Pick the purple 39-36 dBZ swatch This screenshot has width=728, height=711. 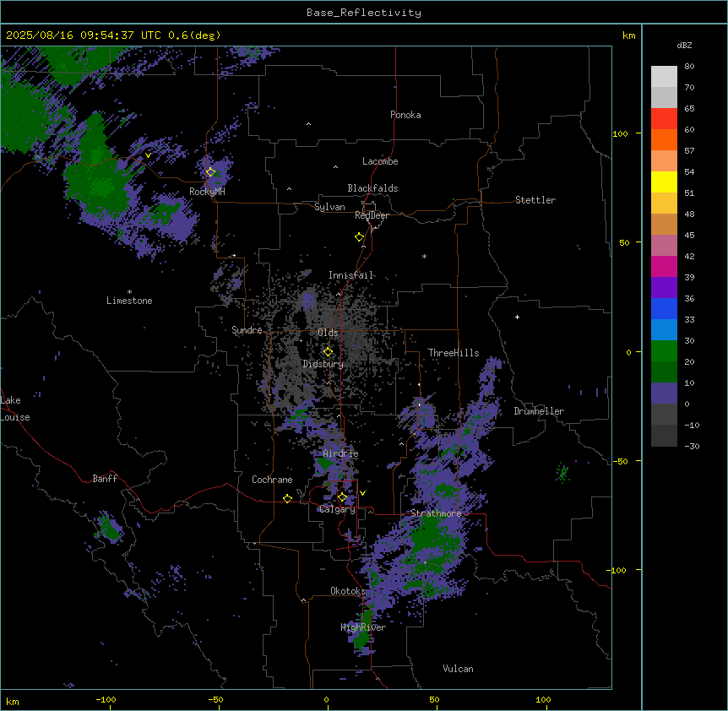click(664, 287)
